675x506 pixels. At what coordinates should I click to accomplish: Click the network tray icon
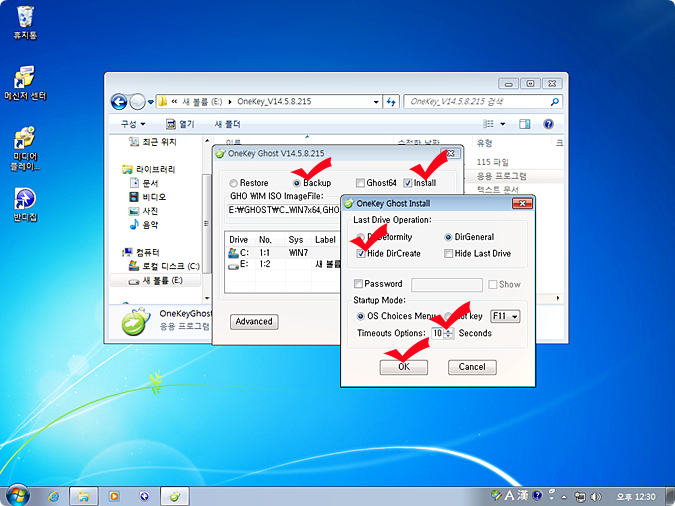coord(580,497)
